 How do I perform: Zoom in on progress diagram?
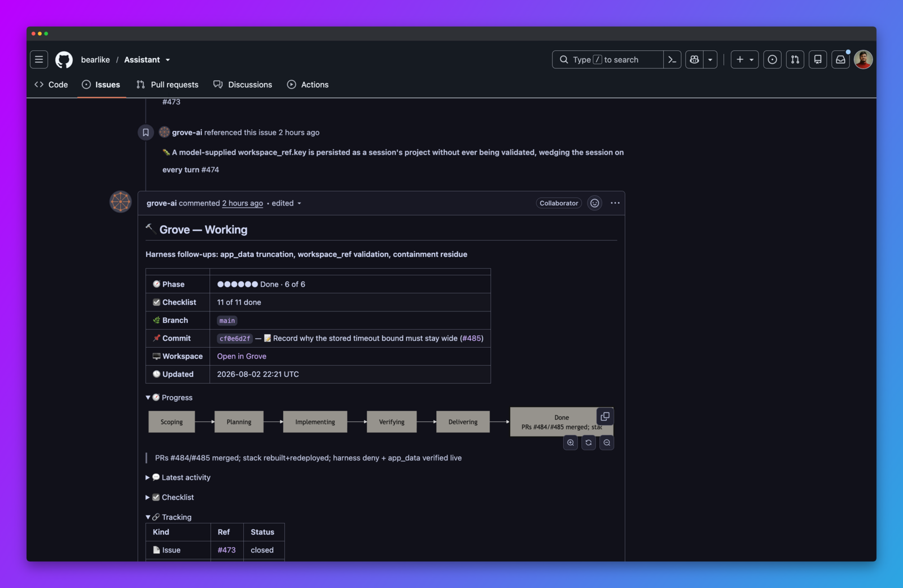point(571,443)
